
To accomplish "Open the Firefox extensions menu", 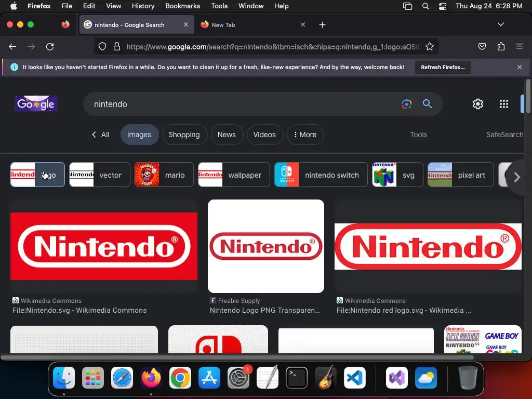I will 501,46.
